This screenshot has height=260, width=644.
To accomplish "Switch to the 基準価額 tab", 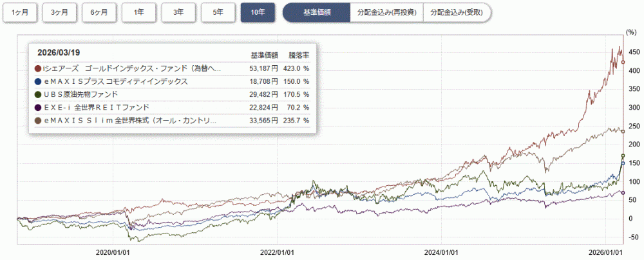I will click(x=317, y=12).
